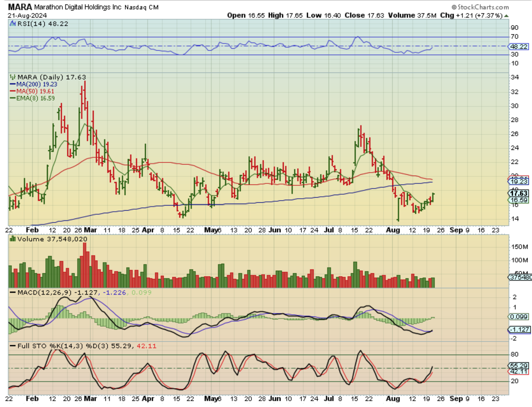Click the 28 label on the price axis
Image resolution: width=532 pixels, height=407 pixels.
coord(515,120)
